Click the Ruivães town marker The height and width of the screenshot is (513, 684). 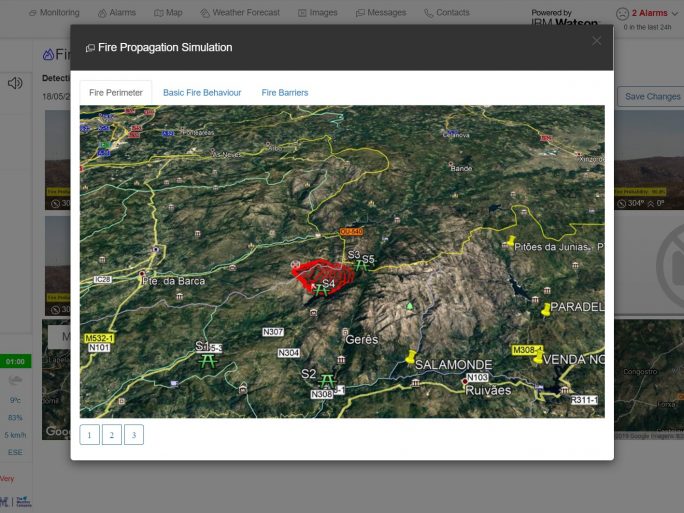coord(465,382)
